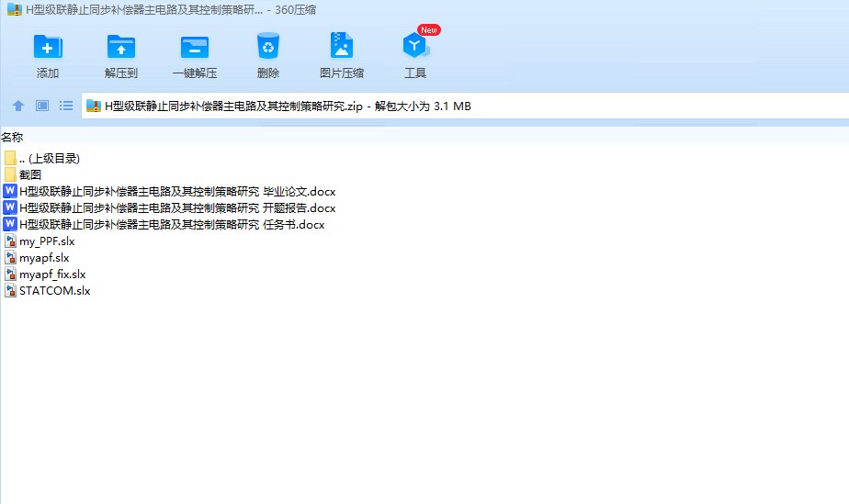Select the STATCOM.slx file
This screenshot has height=504, width=849.
pos(55,291)
